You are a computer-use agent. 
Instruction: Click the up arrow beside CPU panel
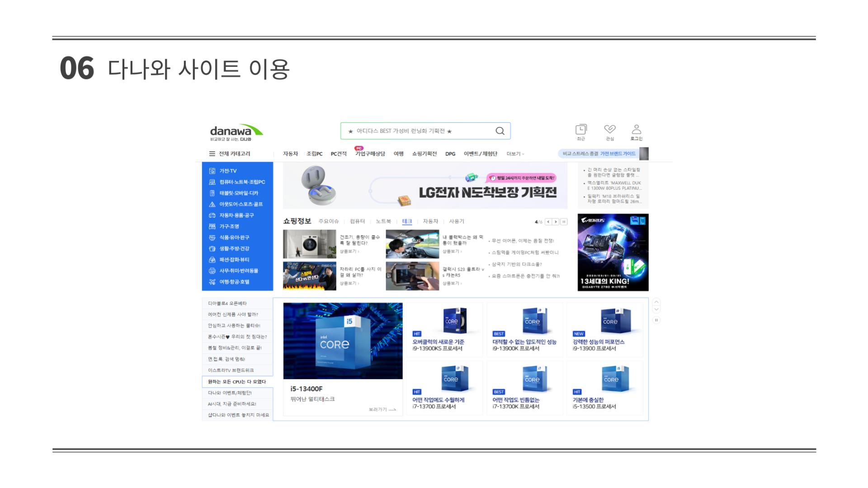pos(656,302)
